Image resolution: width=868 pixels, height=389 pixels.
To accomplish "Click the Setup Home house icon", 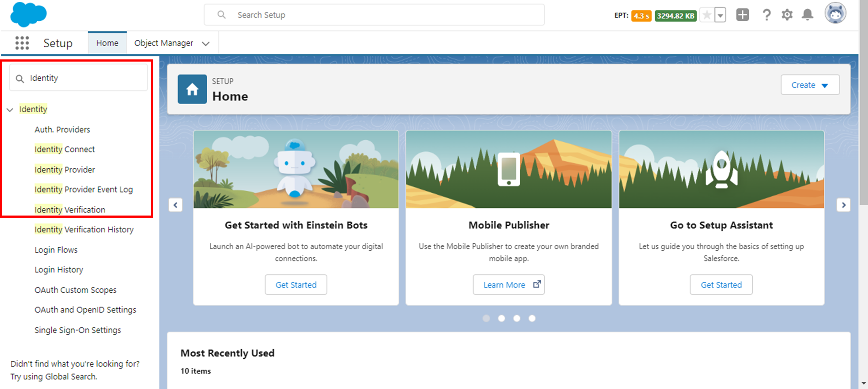I will tap(192, 89).
